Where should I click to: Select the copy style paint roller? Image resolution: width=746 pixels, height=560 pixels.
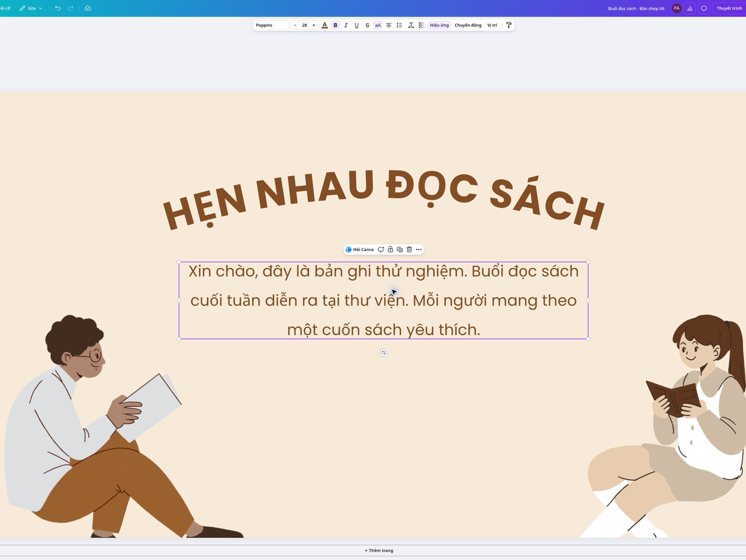tap(509, 25)
